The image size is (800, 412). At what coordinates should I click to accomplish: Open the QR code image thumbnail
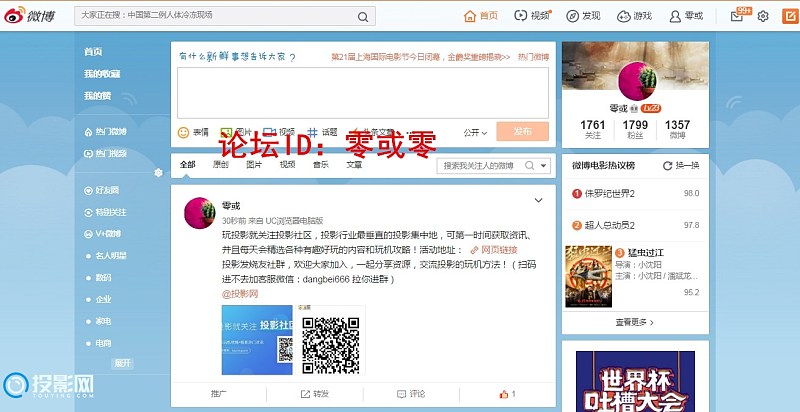(x=331, y=340)
